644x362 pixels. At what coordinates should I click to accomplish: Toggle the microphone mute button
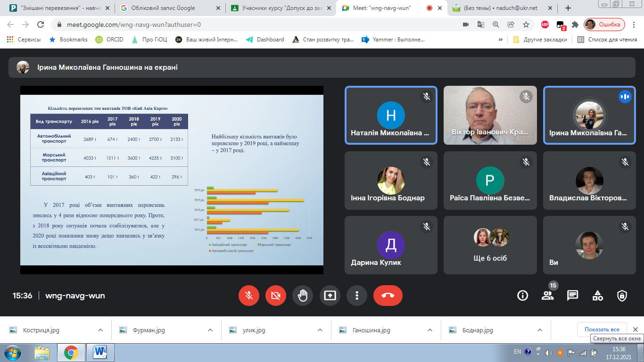249,296
